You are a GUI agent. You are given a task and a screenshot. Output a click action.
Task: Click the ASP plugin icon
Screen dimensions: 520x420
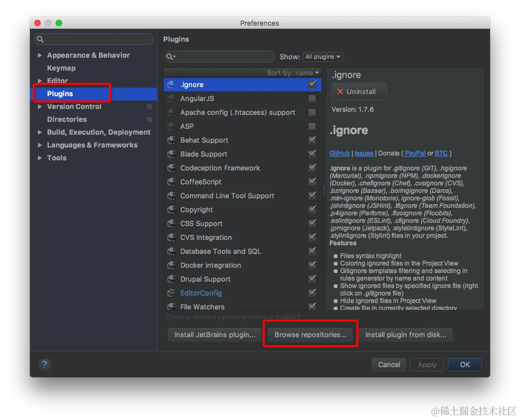(171, 126)
